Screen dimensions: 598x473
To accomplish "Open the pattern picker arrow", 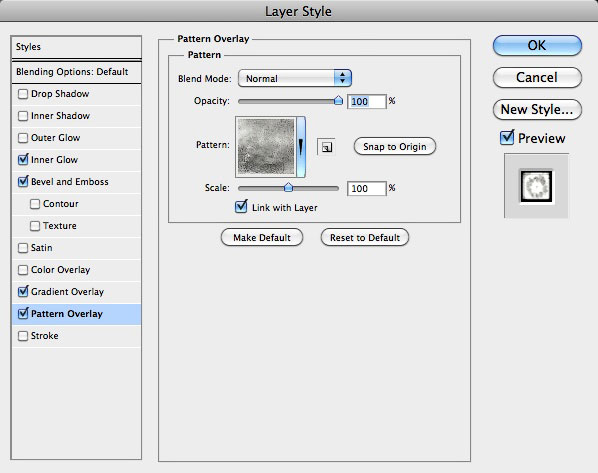I will (301, 147).
